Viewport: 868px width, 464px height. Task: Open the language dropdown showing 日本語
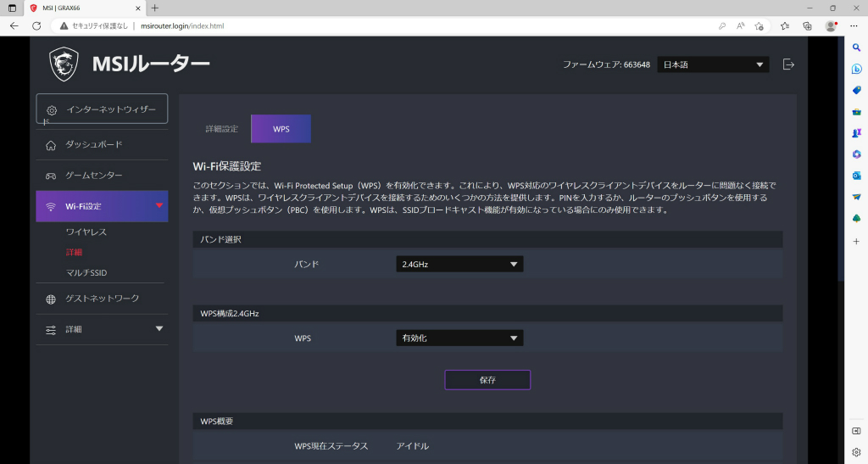coord(713,64)
